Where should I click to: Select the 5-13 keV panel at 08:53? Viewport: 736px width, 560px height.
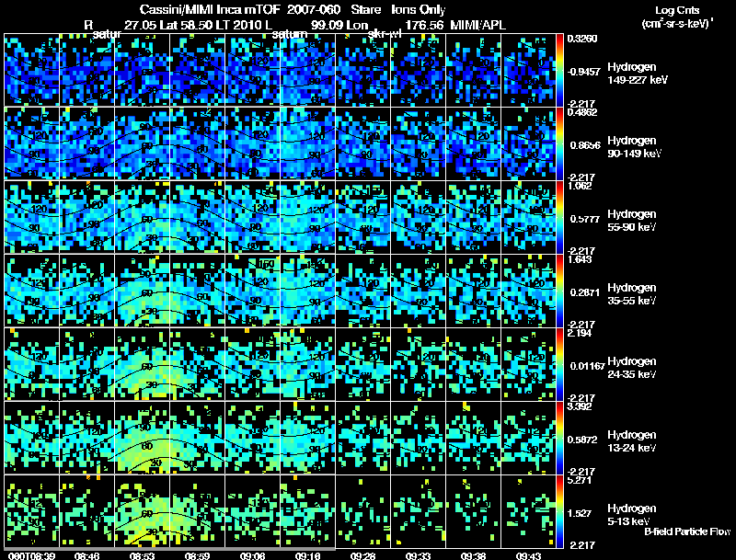[143, 511]
